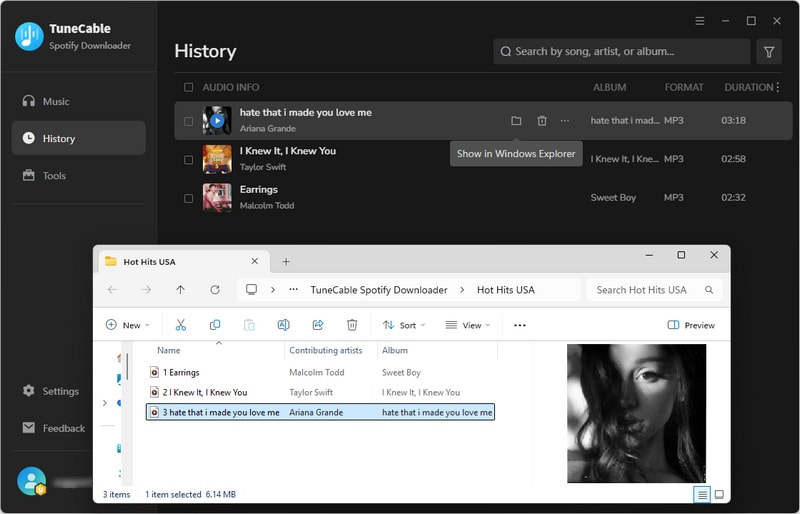The width and height of the screenshot is (800, 514).
Task: Open the Sort dropdown in Explorer
Action: (x=404, y=325)
